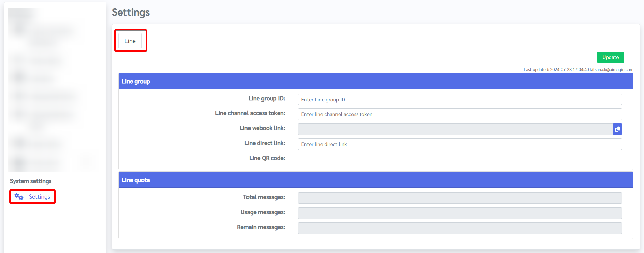Click the Remain messages field

click(460, 228)
